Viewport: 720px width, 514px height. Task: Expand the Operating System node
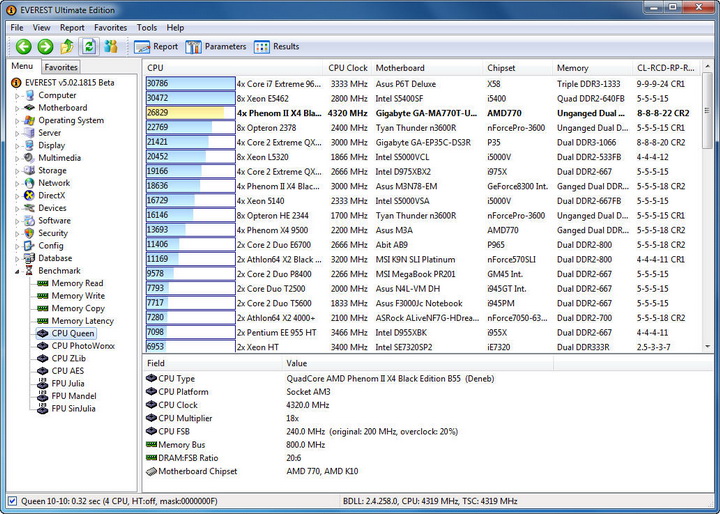[x=17, y=121]
